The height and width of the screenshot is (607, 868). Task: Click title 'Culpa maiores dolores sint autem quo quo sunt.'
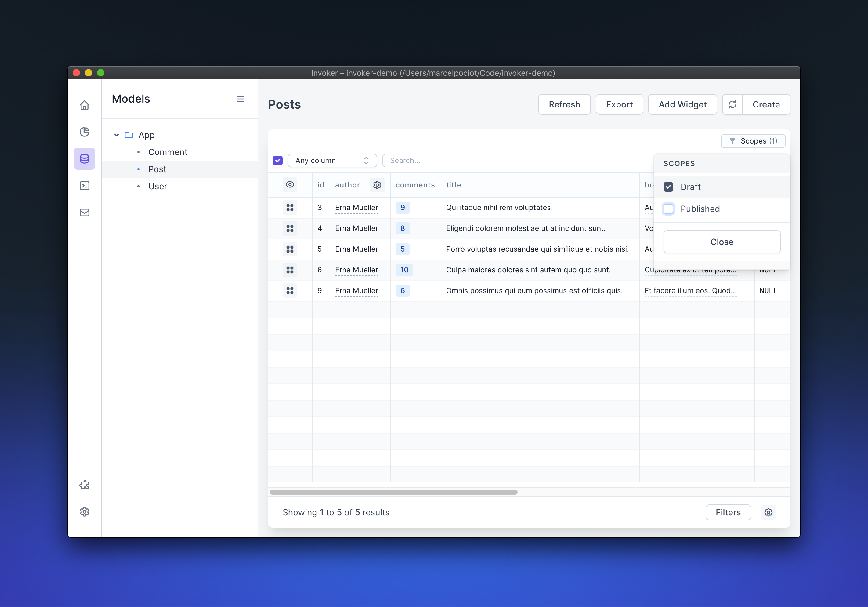529,270
